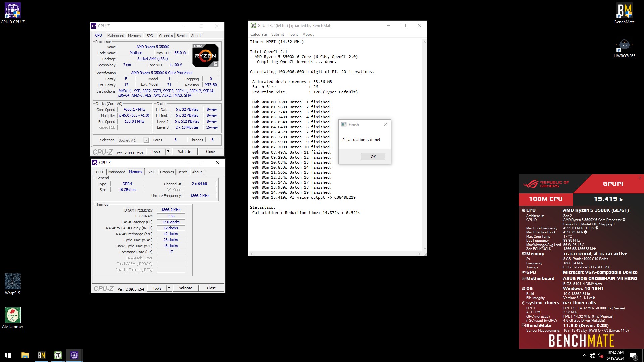
Task: Open Socket #1 selection dropdown
Action: pyautogui.click(x=133, y=140)
